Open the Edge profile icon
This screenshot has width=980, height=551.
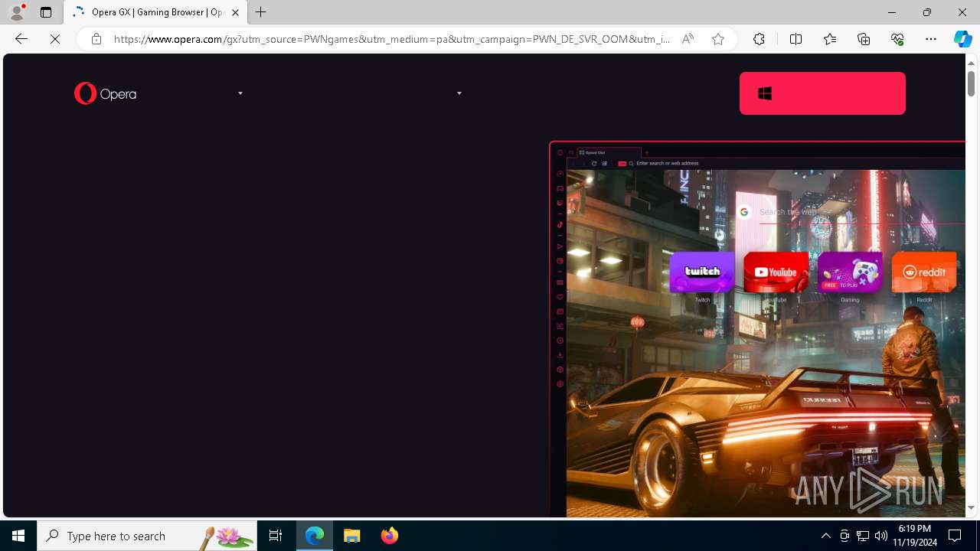[17, 12]
